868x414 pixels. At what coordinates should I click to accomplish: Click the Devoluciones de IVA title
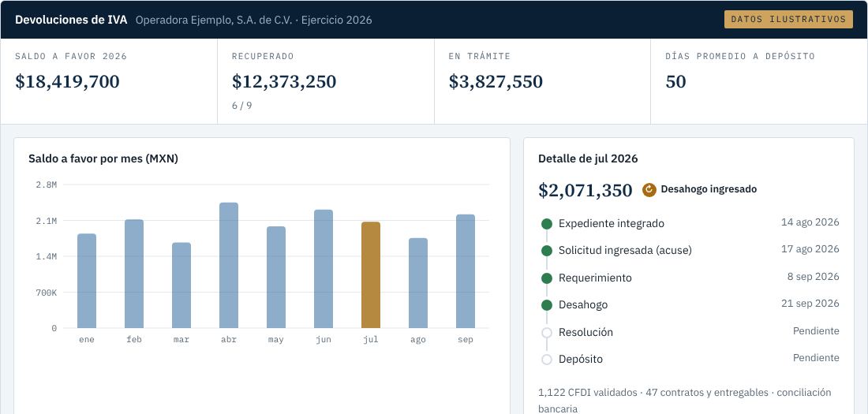71,20
